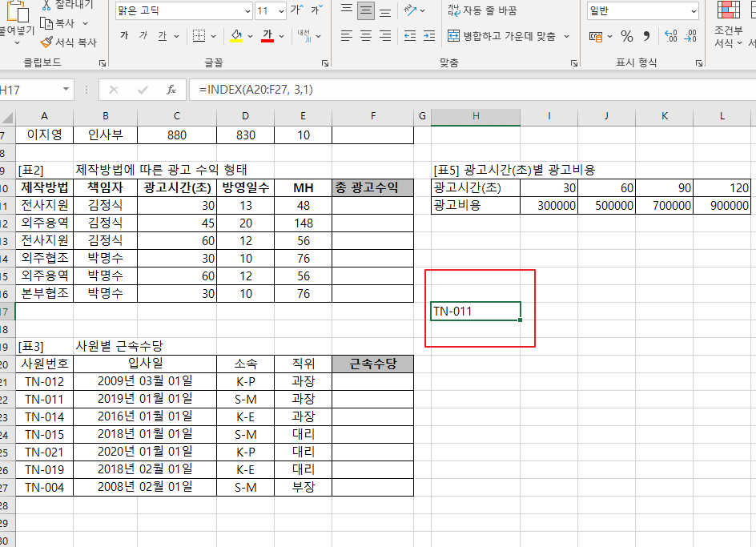Click the Name Box showing H17
This screenshot has height=547, width=756.
[x=29, y=90]
